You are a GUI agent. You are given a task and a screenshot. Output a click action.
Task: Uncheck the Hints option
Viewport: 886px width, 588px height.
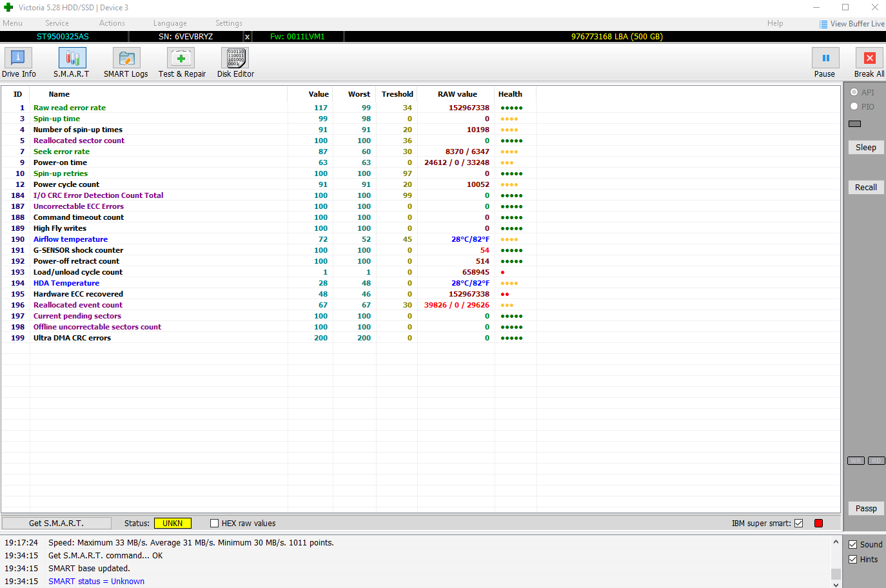click(853, 560)
